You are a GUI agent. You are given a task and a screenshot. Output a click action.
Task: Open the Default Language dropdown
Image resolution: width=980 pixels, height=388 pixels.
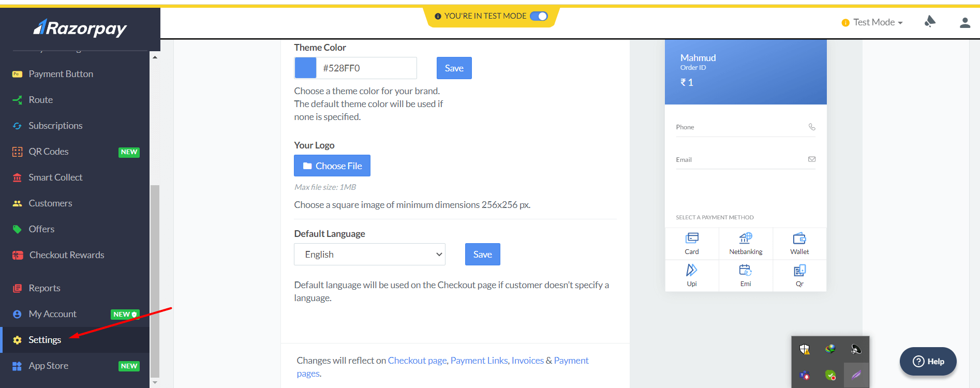369,255
